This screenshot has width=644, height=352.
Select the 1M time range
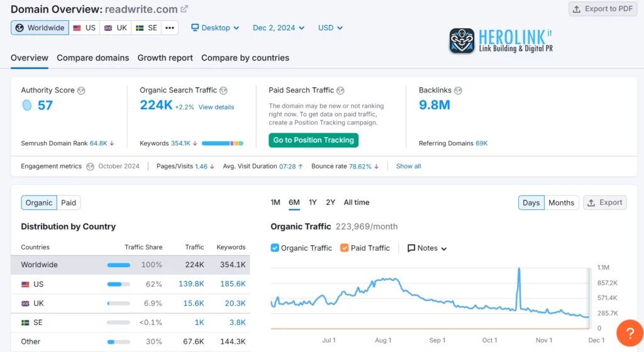[275, 202]
